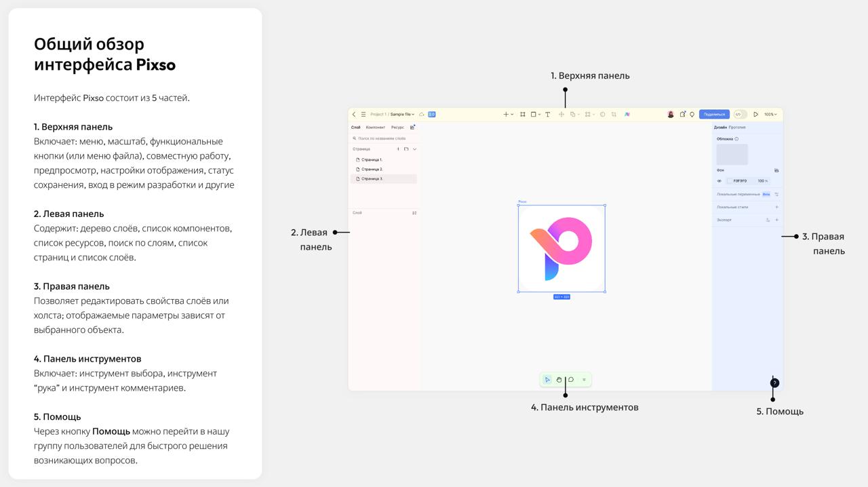Select the Text tool
The width and height of the screenshot is (868, 487).
(x=548, y=114)
